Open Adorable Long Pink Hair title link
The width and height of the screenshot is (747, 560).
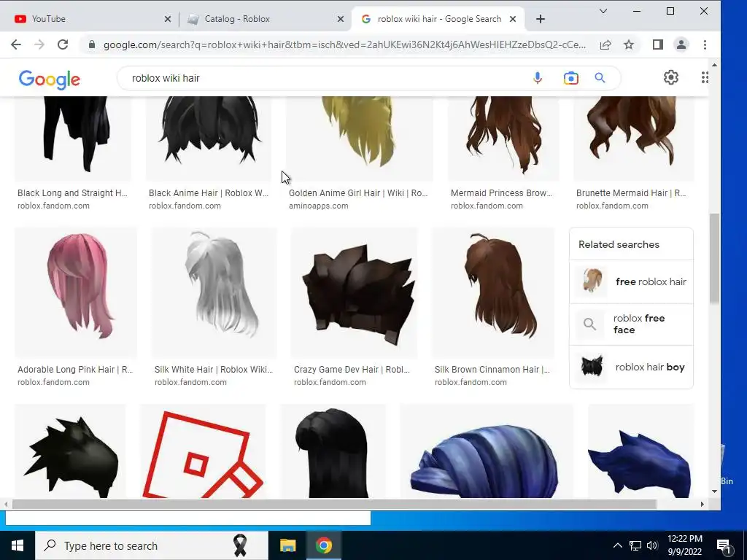pos(75,370)
